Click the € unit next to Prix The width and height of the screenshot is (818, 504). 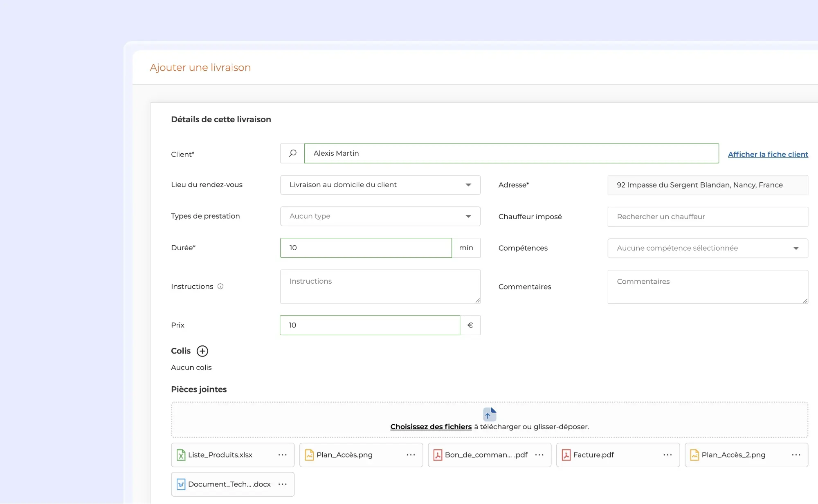point(470,325)
